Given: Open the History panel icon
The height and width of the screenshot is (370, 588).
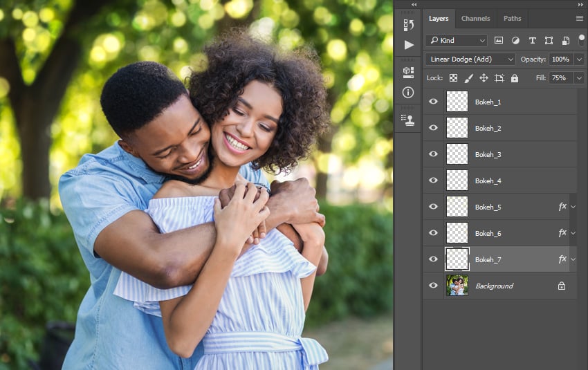Looking at the screenshot, I should [408, 26].
